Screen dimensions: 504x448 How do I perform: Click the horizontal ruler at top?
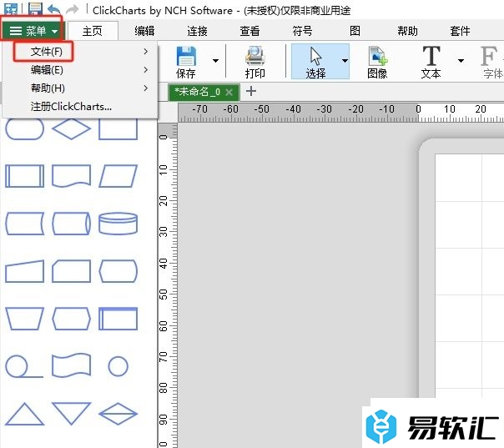340,113
